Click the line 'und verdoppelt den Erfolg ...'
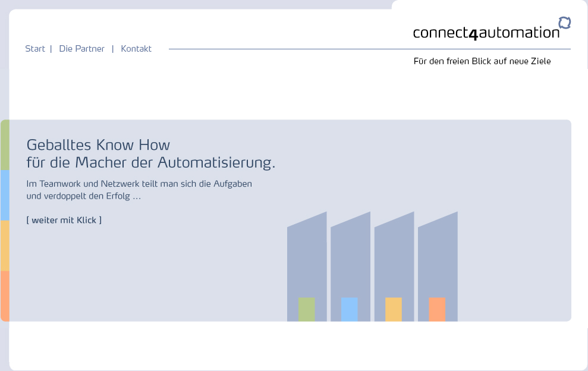 [84, 196]
